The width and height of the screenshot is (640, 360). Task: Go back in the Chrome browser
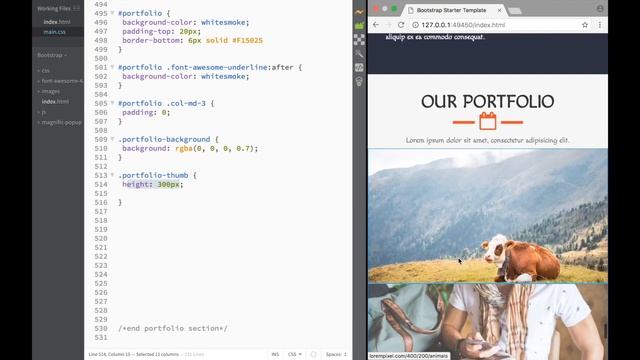tap(376, 25)
